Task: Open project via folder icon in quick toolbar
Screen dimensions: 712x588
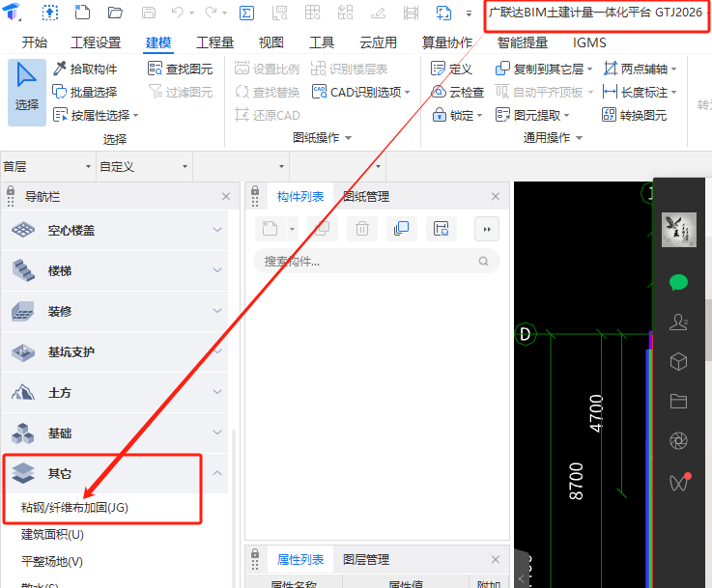Action: tap(115, 13)
